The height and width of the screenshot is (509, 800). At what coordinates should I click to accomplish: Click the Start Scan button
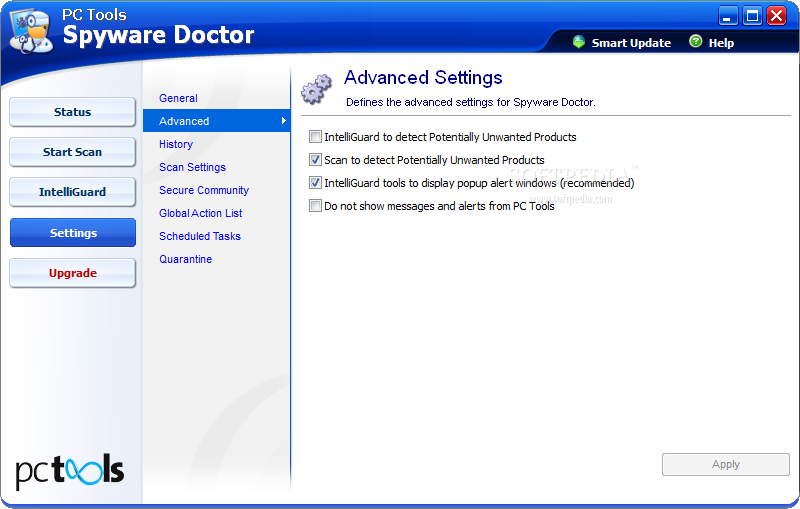point(72,152)
